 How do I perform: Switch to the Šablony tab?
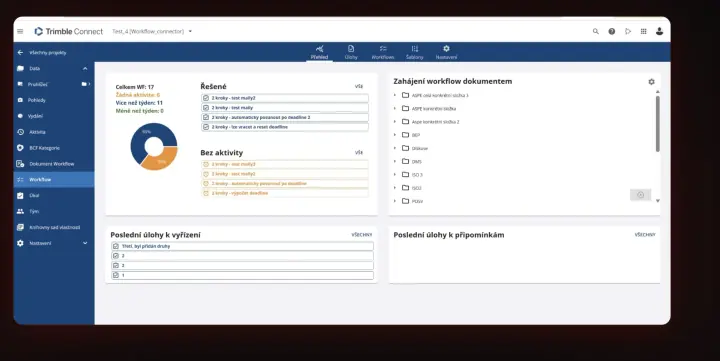[x=415, y=52]
